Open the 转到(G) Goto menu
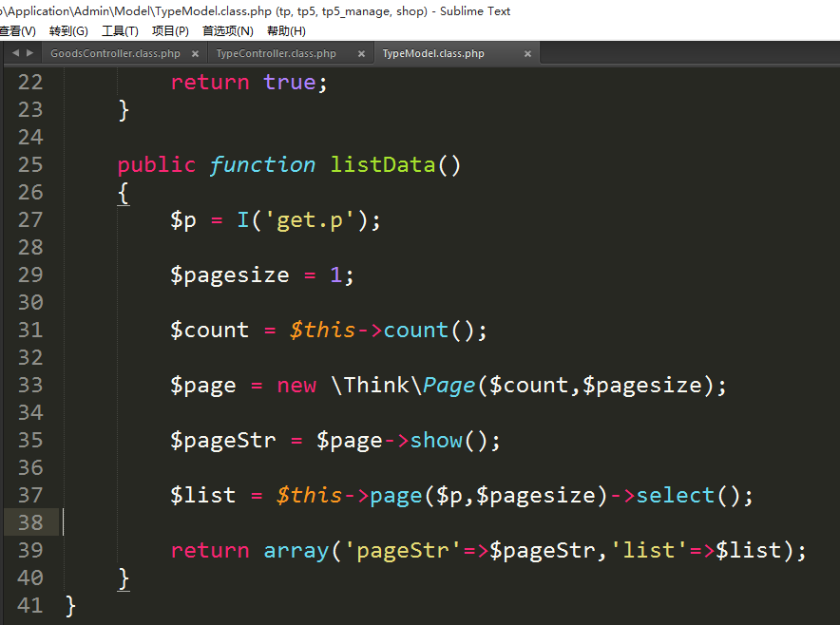840x625 pixels. [x=68, y=30]
